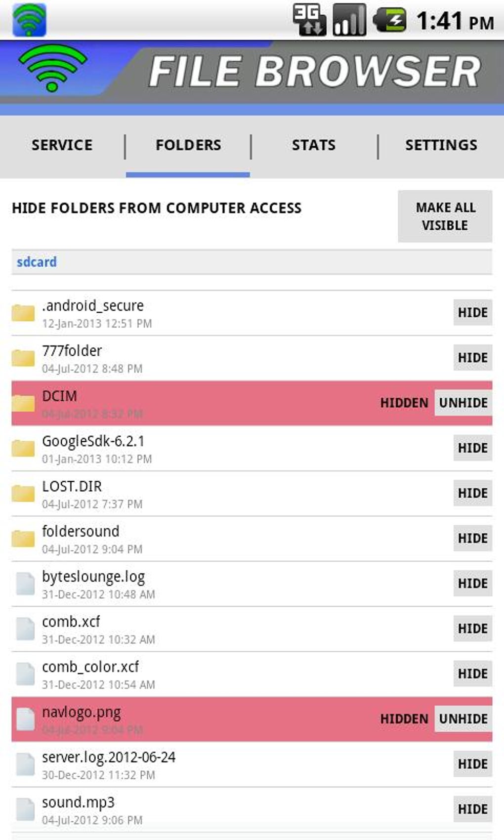Open the LOST.DIR folder entry
Image resolution: width=504 pixels, height=840 pixels.
pyautogui.click(x=72, y=487)
